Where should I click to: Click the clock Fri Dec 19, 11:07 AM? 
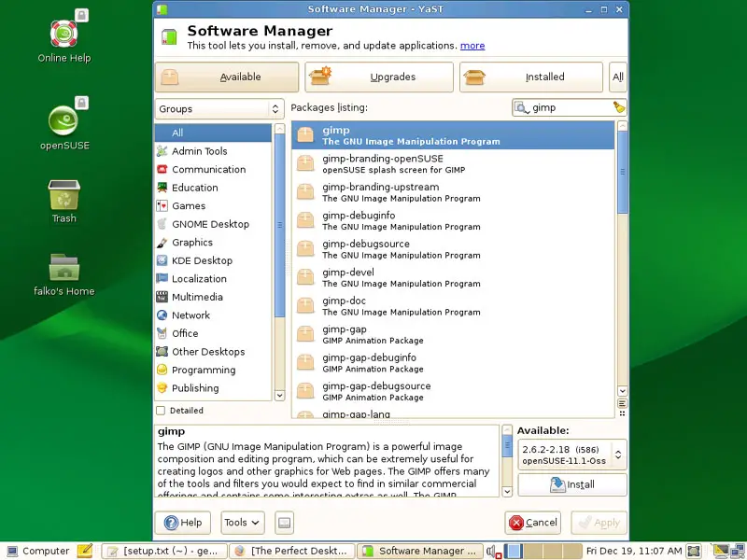pos(634,551)
